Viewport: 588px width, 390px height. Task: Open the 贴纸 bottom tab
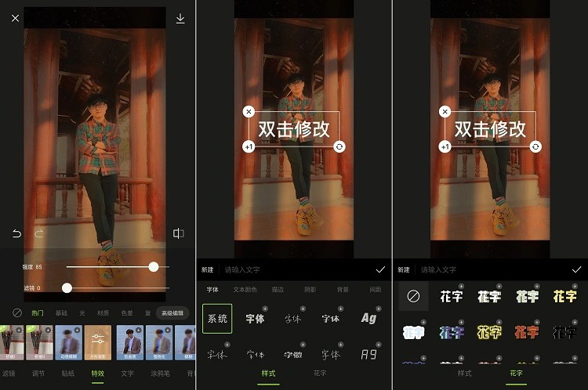coord(68,373)
